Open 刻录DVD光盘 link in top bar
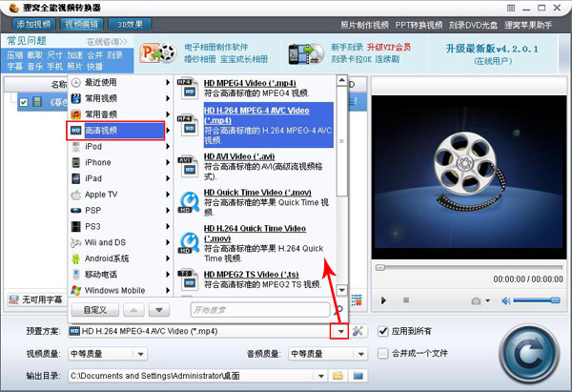Viewport: 572px width, 392px height. pyautogui.click(x=473, y=25)
